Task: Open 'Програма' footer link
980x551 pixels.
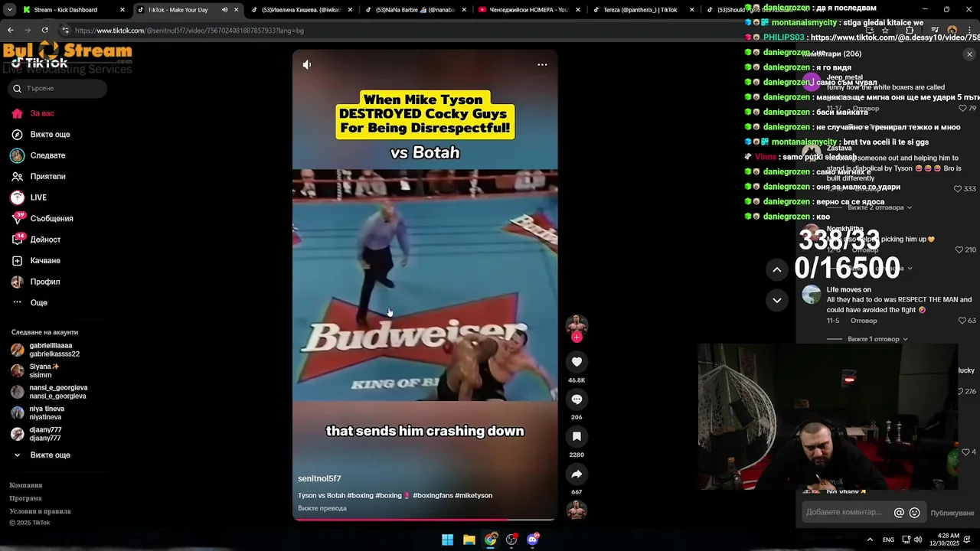Action: click(x=25, y=498)
